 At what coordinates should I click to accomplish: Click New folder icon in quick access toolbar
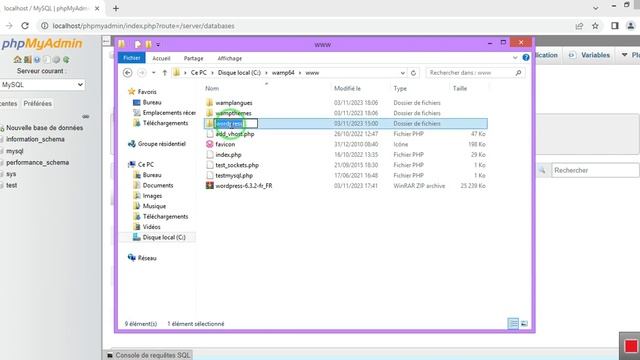tap(149, 44)
